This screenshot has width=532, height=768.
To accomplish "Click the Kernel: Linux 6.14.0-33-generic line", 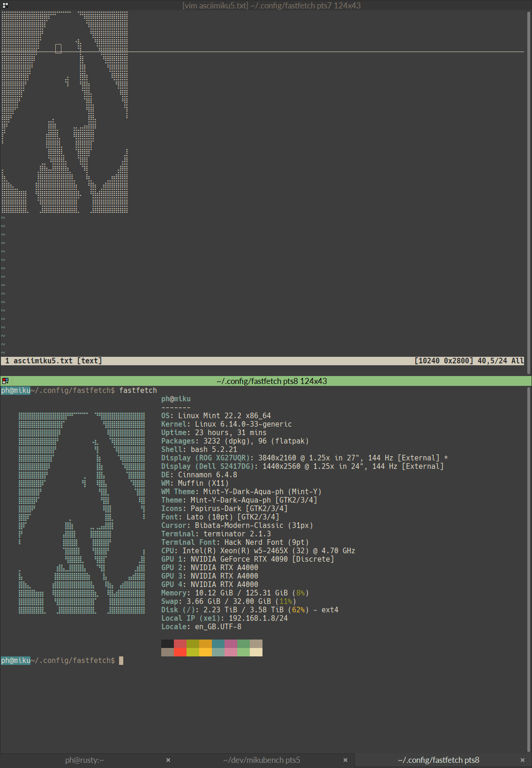I will click(x=226, y=424).
